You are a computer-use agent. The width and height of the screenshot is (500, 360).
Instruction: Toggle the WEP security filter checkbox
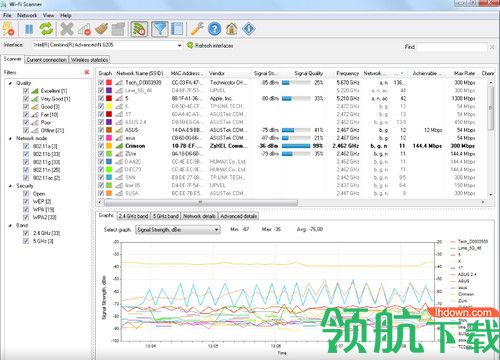click(26, 201)
